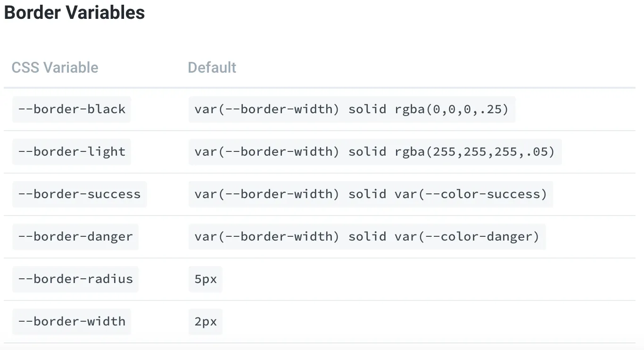Click the var(--color-success) default value
Image resolution: width=644 pixels, height=350 pixels.
[471, 194]
